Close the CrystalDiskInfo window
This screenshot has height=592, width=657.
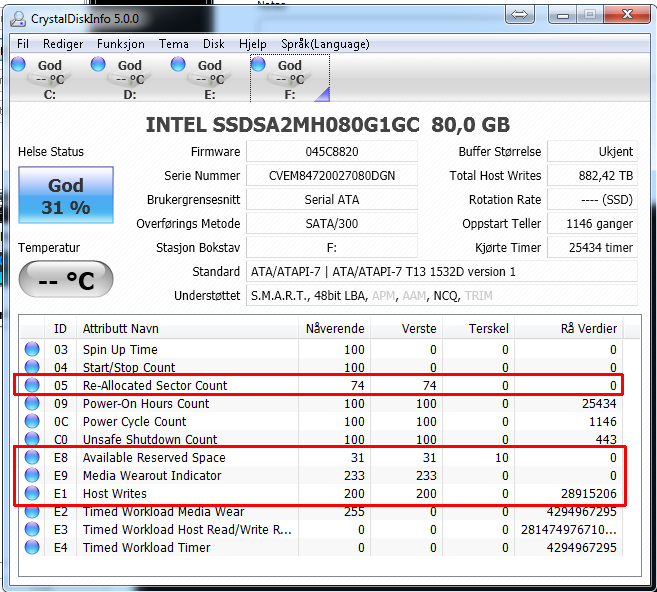coord(627,14)
